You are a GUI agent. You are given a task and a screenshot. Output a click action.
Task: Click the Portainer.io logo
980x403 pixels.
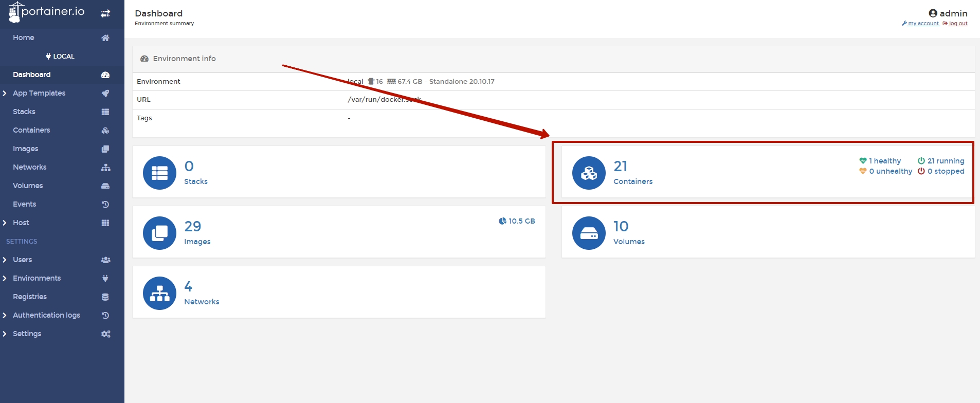(x=47, y=12)
